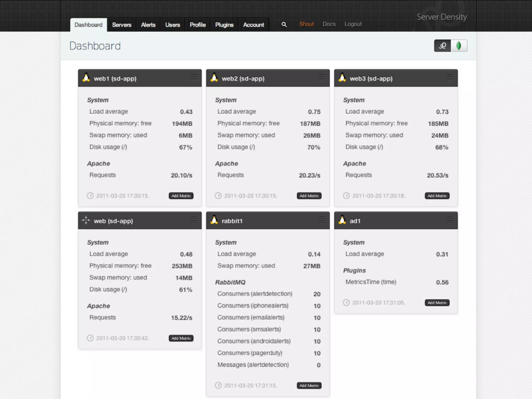The image size is (532, 399).
Task: Click the Logout link
Action: point(353,24)
